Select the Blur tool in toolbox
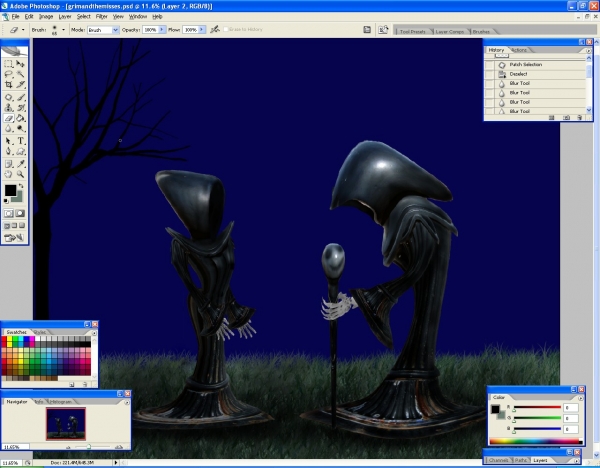This screenshot has width=600, height=468. pos(8,129)
